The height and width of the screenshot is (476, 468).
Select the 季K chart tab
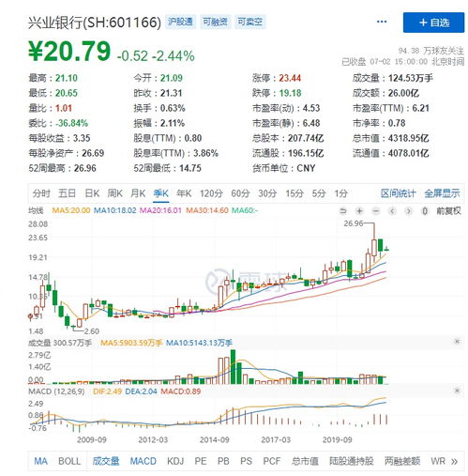click(161, 193)
